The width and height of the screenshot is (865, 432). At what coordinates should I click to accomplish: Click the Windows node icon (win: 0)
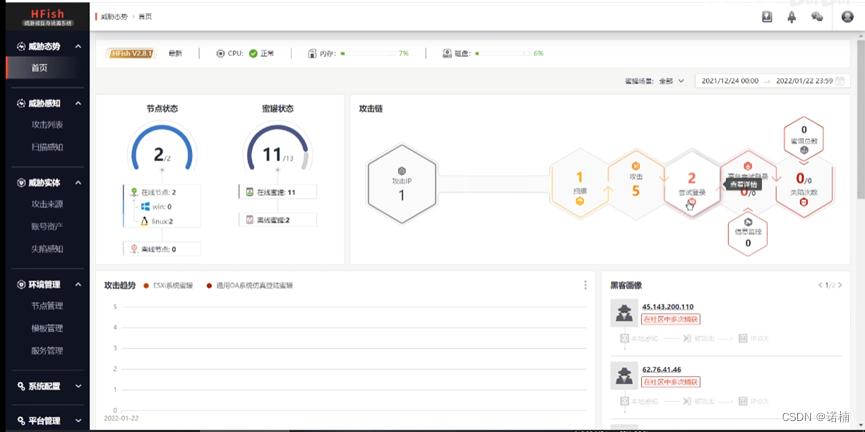pos(146,206)
